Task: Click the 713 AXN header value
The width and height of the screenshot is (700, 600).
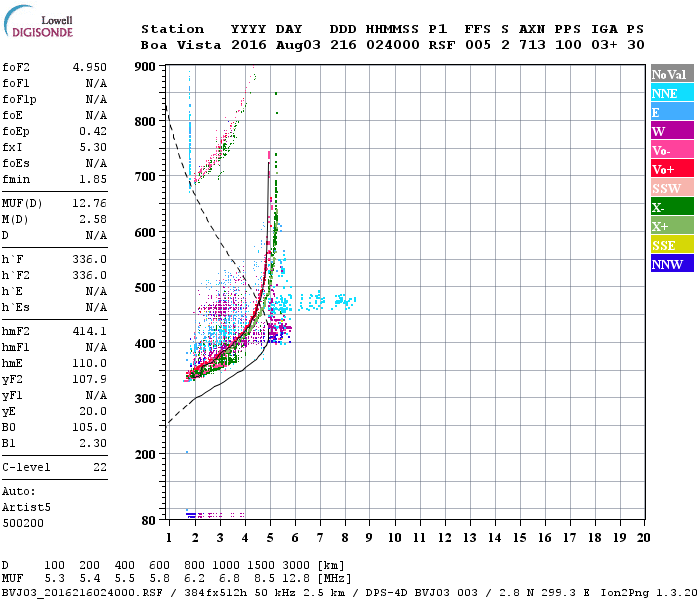Action: point(532,45)
